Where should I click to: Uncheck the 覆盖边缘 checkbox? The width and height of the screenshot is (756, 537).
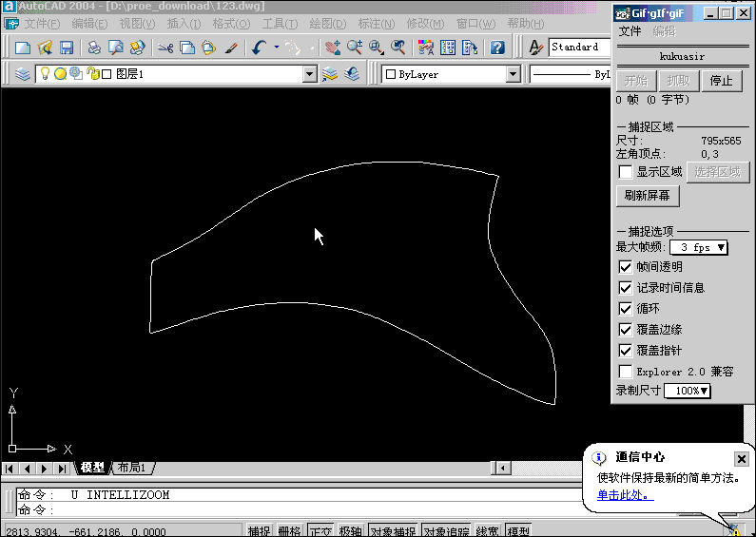(x=626, y=330)
